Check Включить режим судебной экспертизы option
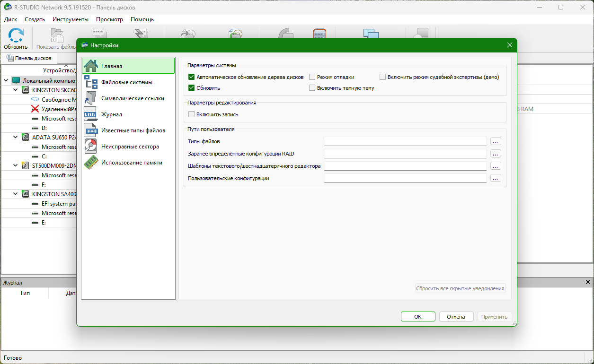Viewport: 594px width, 364px height. (382, 77)
